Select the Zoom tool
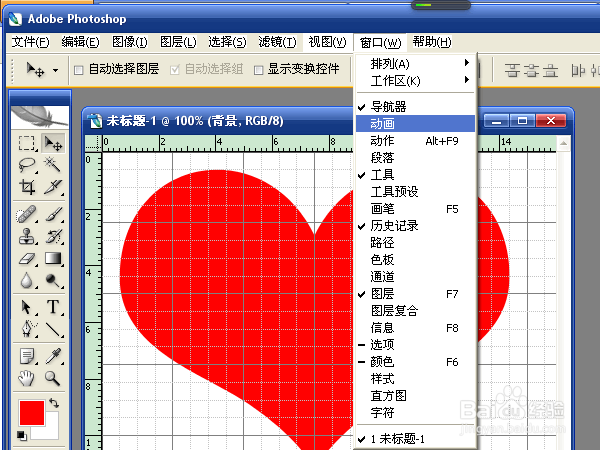 pyautogui.click(x=53, y=378)
